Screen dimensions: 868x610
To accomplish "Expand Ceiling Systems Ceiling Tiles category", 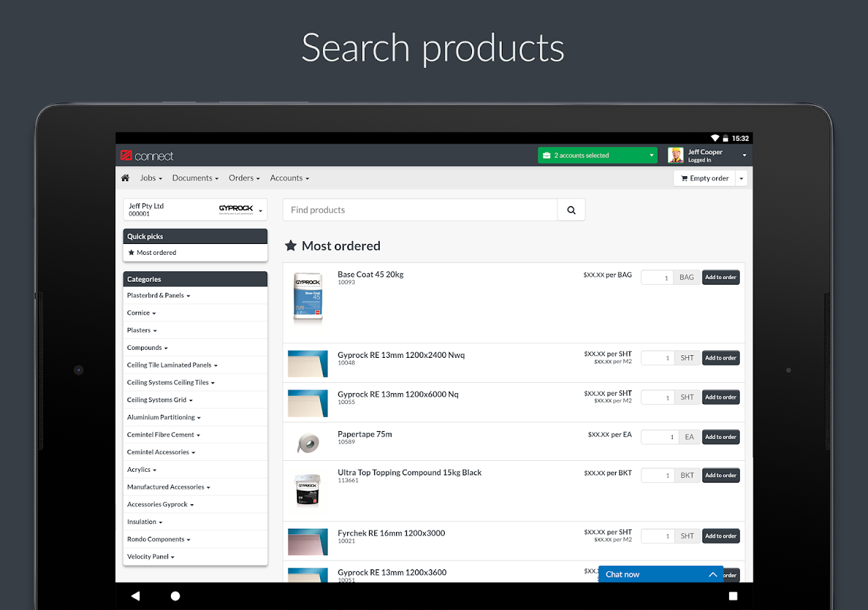I will click(x=195, y=383).
